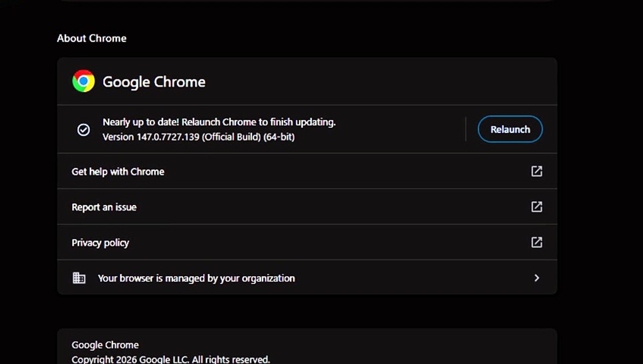The width and height of the screenshot is (643, 364).
Task: Click the About Chrome heading
Action: (x=91, y=38)
